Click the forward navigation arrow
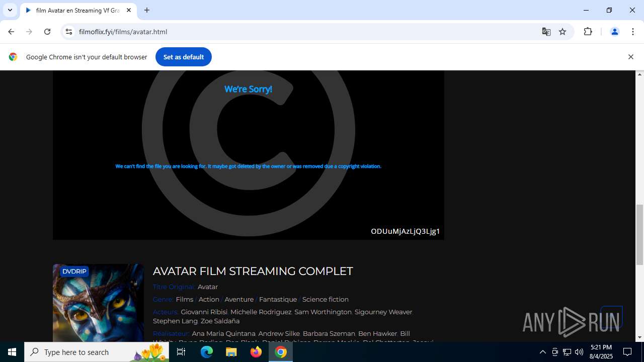The height and width of the screenshot is (362, 644). click(29, 32)
